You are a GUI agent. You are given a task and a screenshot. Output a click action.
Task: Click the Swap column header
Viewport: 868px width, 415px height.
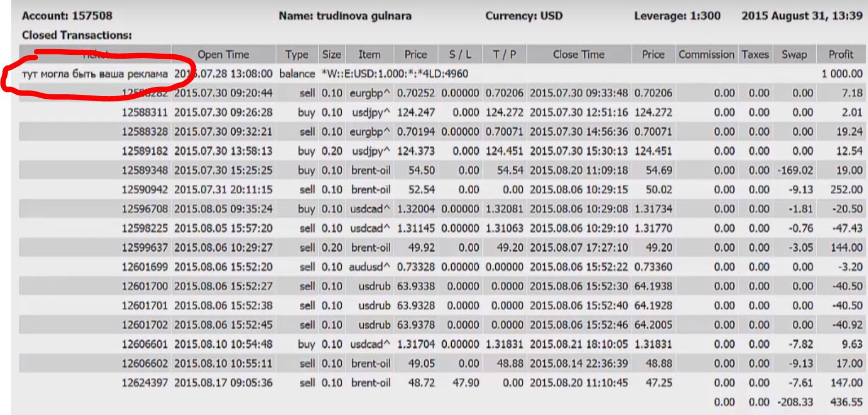pyautogui.click(x=794, y=55)
